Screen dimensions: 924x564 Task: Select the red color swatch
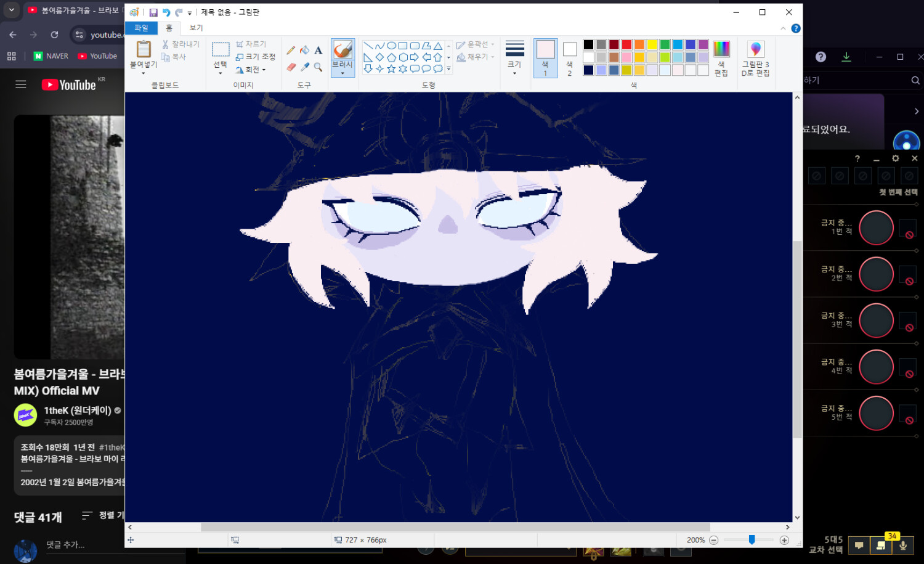(626, 44)
